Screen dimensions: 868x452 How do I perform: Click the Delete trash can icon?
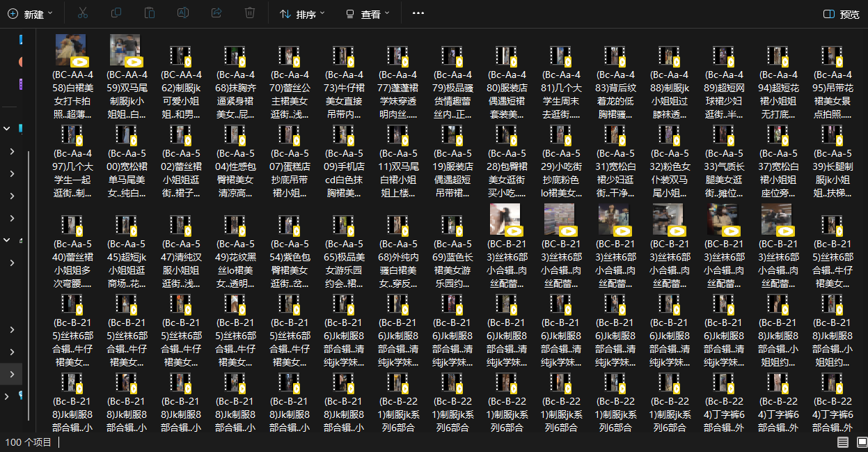point(250,13)
